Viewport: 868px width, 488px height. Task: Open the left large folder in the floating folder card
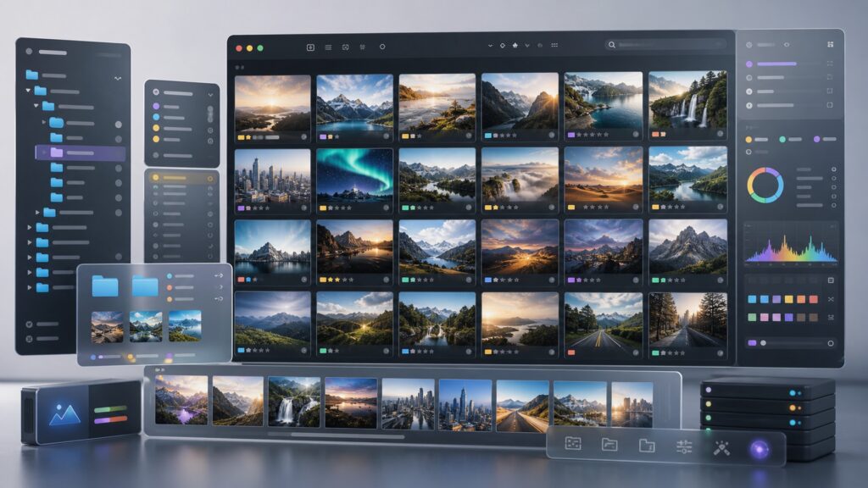click(105, 286)
